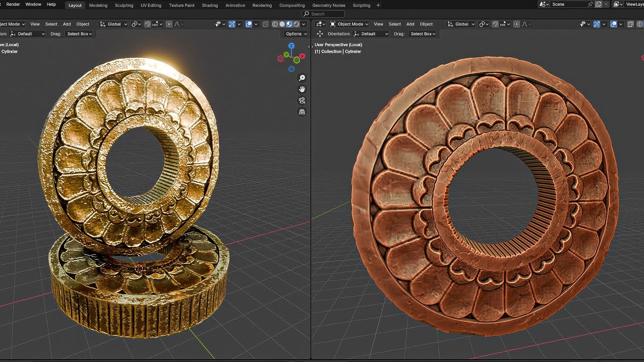Open the Help menu
The image size is (644, 362).
click(x=51, y=5)
